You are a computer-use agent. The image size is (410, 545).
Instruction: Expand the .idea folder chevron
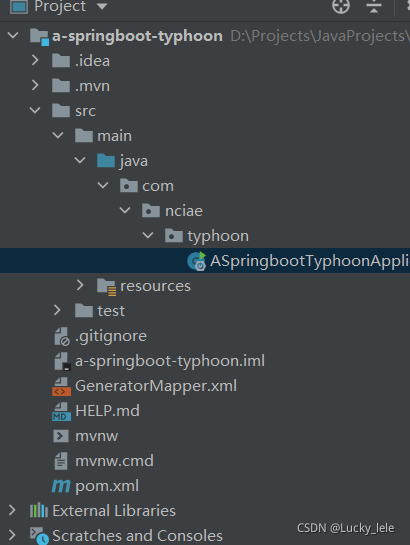(x=35, y=60)
